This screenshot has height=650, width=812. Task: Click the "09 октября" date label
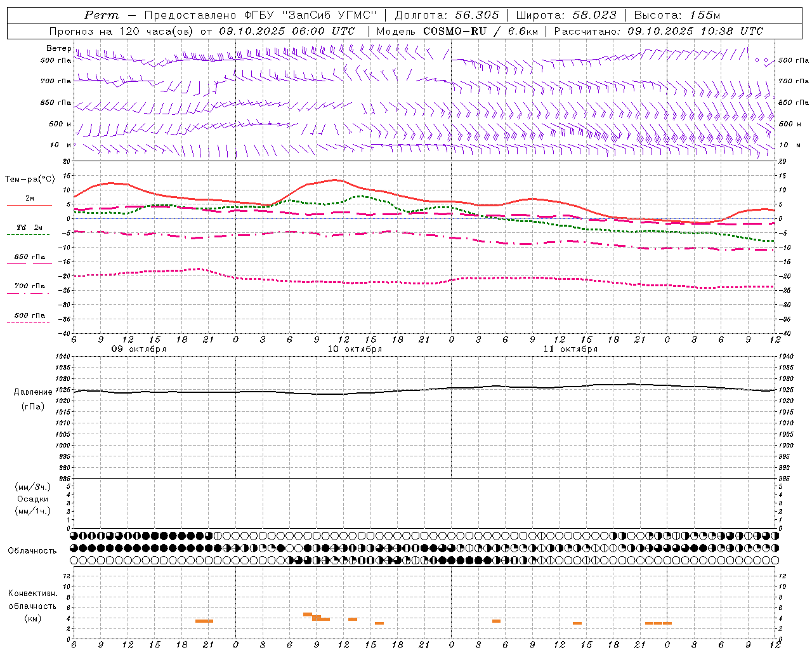139,349
